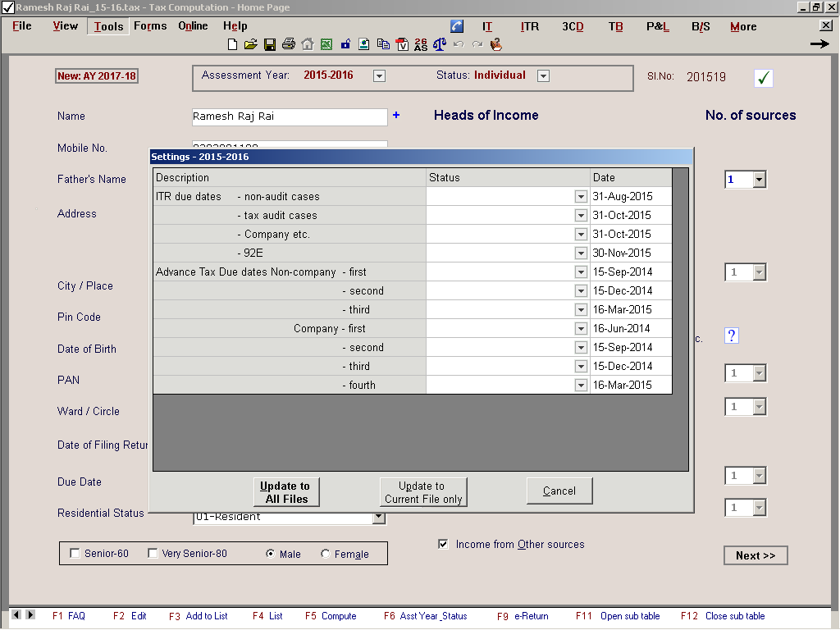Expand Status dropdown for non-audit cases row
The height and width of the screenshot is (630, 840).
[x=581, y=197]
